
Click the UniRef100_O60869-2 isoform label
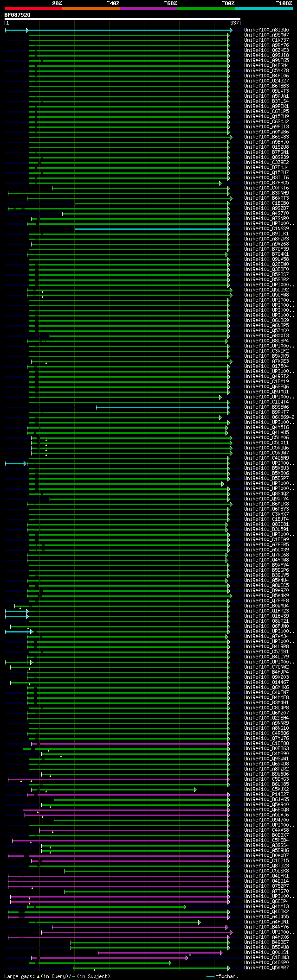[269, 417]
